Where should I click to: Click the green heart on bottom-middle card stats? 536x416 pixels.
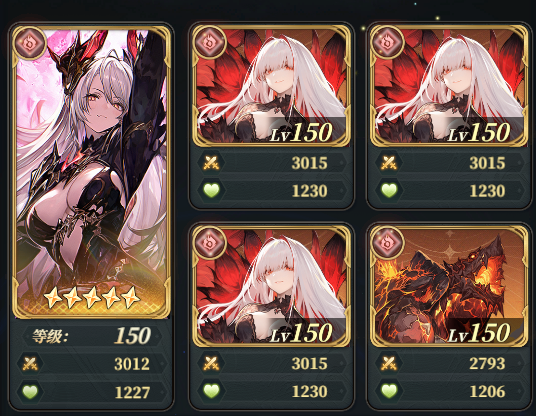211,391
